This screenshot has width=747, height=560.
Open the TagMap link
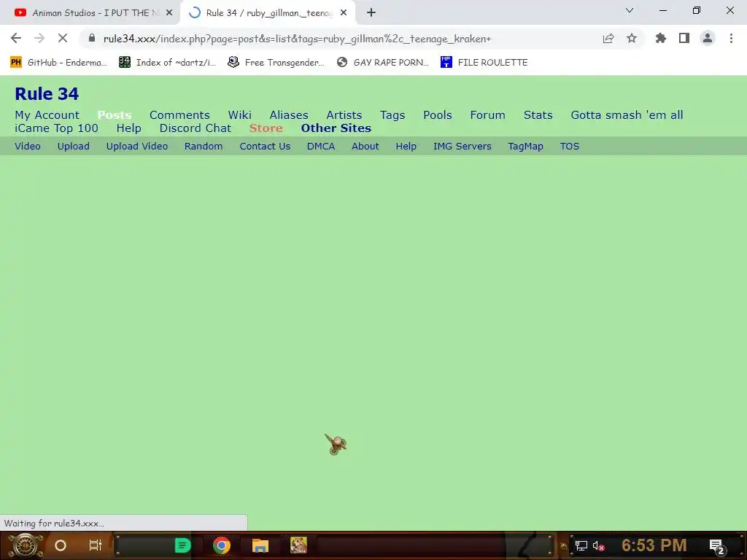tap(525, 146)
